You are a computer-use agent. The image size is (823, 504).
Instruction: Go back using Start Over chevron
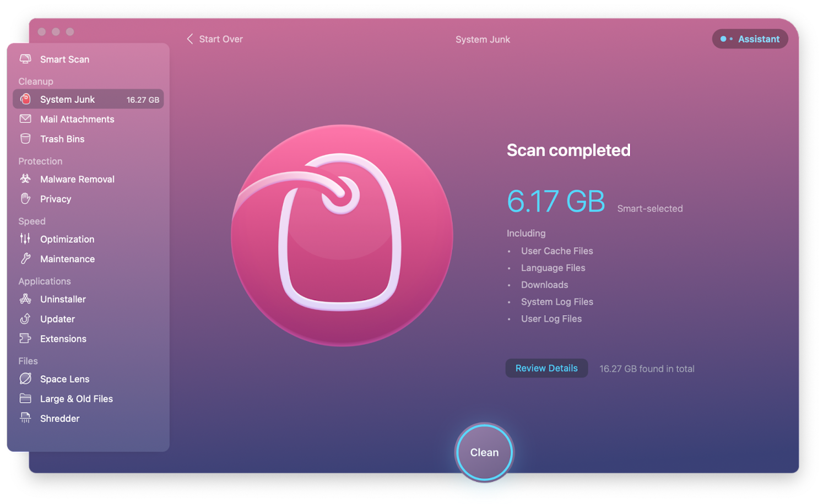pyautogui.click(x=190, y=39)
